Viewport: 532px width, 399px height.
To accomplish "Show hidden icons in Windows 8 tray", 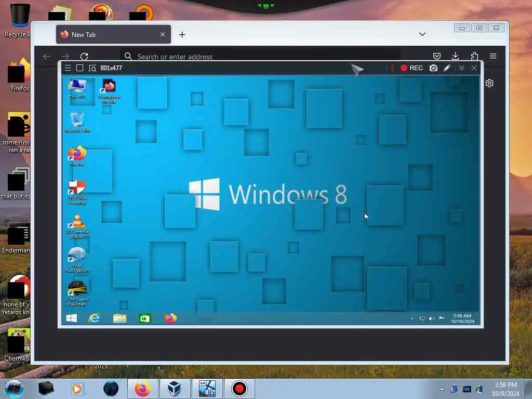I will (412, 318).
